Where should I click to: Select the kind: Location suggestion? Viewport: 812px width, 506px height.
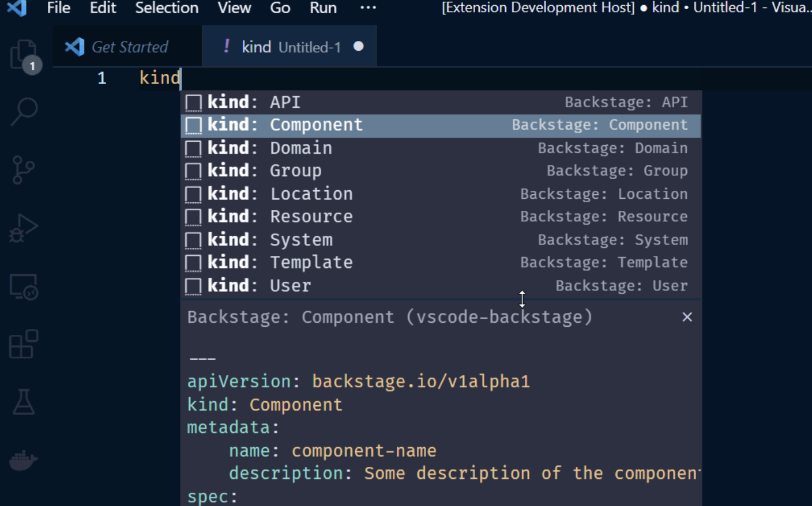(441, 194)
